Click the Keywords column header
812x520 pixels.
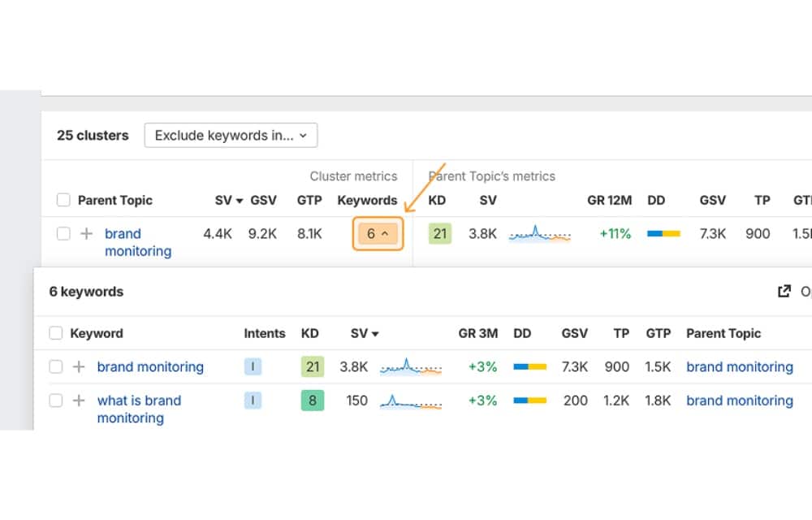367,201
